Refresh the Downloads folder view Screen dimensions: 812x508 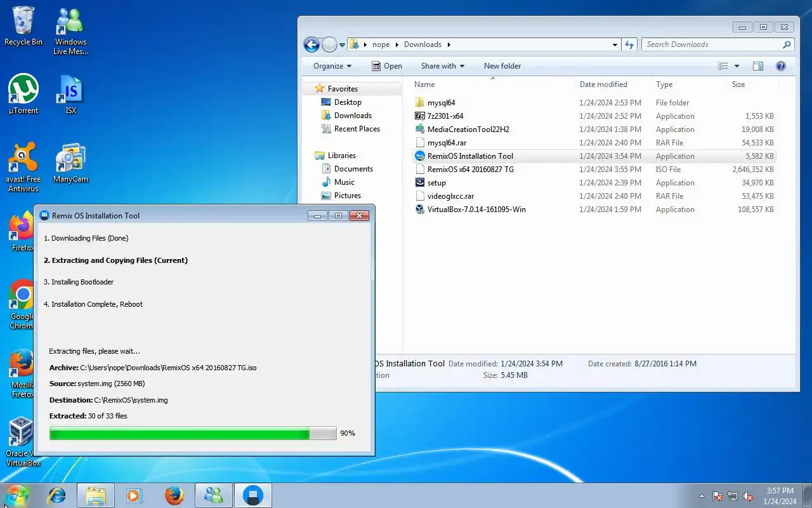[x=629, y=44]
